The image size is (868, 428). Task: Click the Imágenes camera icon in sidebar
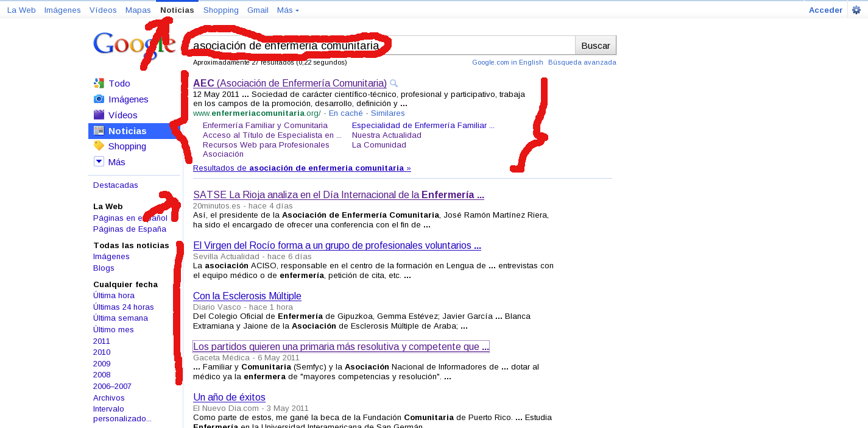click(x=99, y=99)
